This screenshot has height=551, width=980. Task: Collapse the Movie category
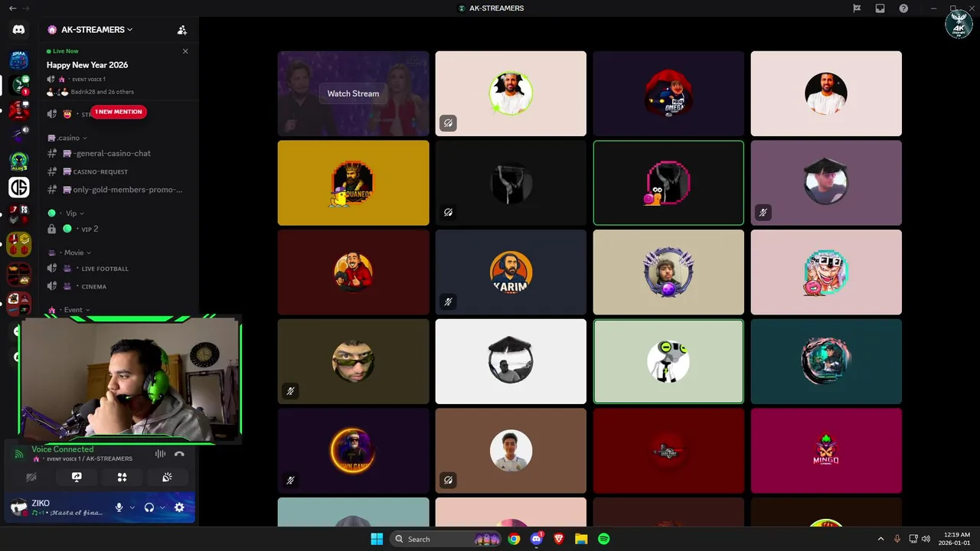70,253
